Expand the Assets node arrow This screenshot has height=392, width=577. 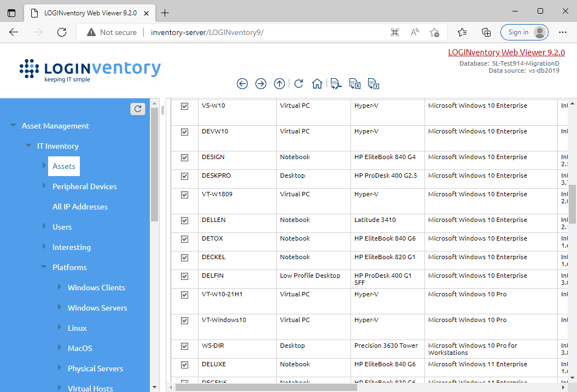tap(44, 166)
